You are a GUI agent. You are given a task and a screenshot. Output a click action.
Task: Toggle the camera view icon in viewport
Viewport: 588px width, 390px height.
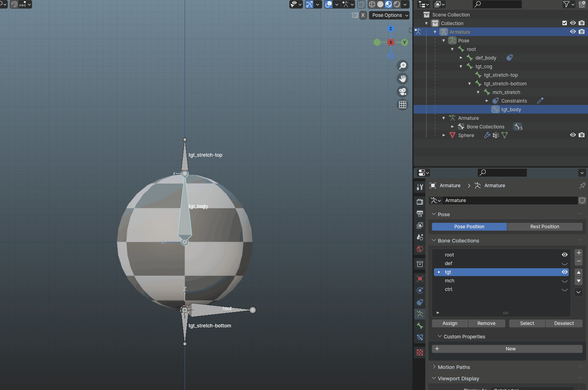coord(403,92)
